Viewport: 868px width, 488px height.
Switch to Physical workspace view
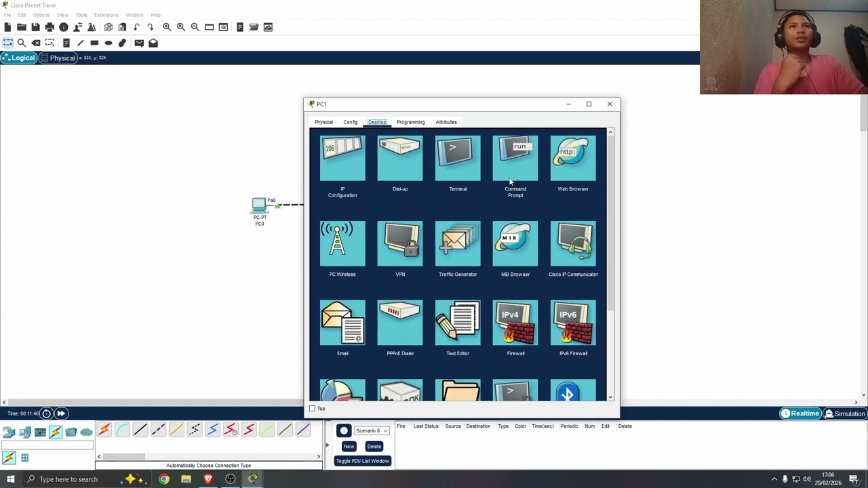point(58,58)
